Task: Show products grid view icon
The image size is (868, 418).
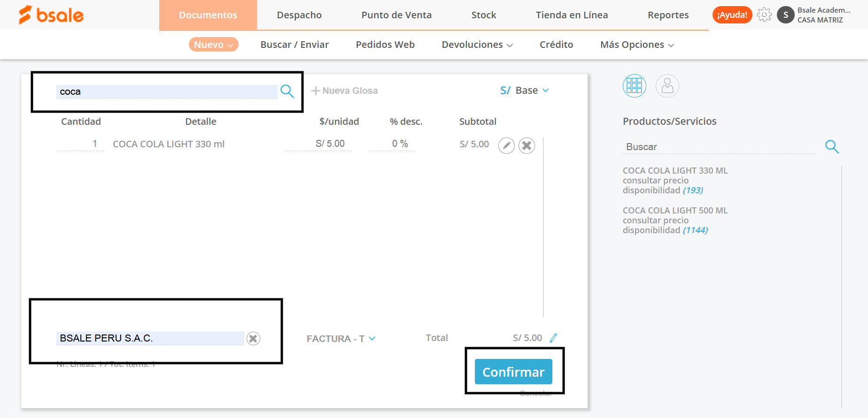Action: [634, 86]
